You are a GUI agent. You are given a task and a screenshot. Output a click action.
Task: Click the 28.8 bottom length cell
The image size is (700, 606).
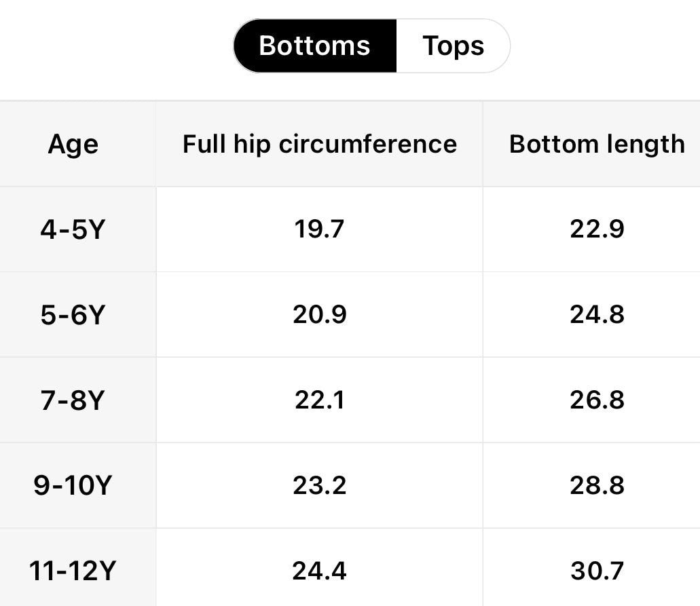(x=597, y=486)
